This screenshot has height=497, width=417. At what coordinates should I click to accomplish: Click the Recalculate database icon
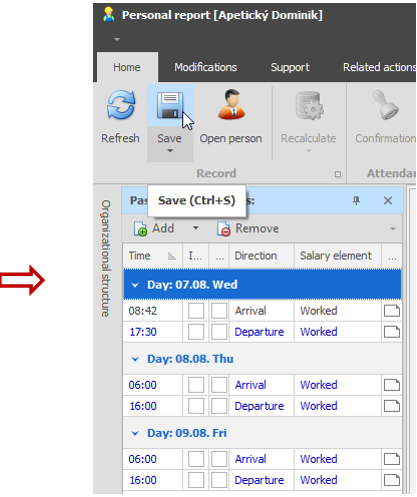point(309,106)
